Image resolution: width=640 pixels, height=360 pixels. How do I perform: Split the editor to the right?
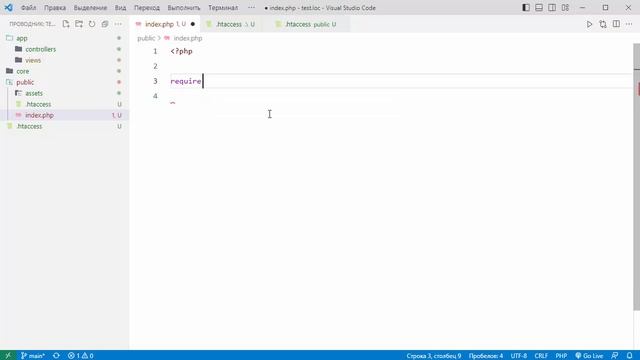tap(616, 24)
